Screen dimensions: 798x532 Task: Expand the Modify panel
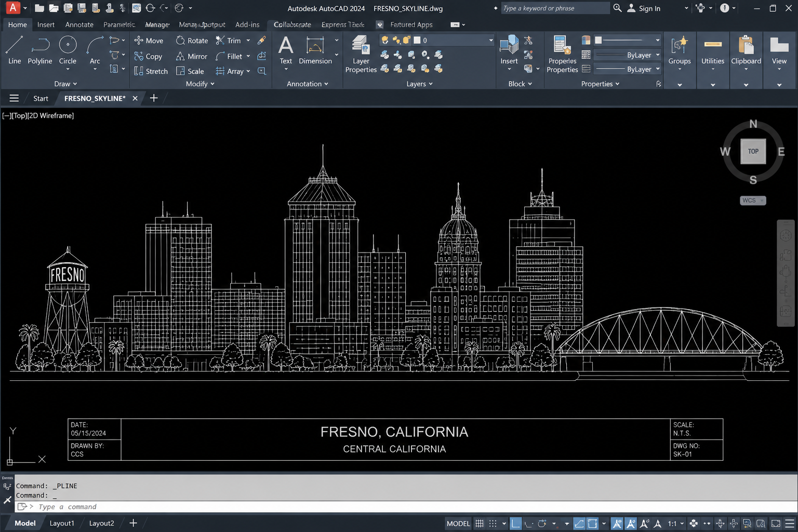point(200,84)
